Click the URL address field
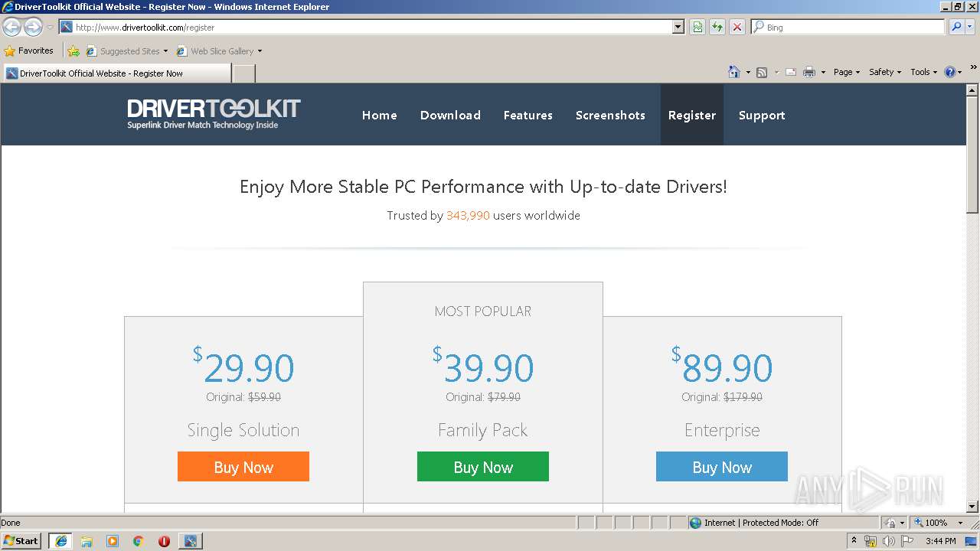980x551 pixels. click(366, 27)
